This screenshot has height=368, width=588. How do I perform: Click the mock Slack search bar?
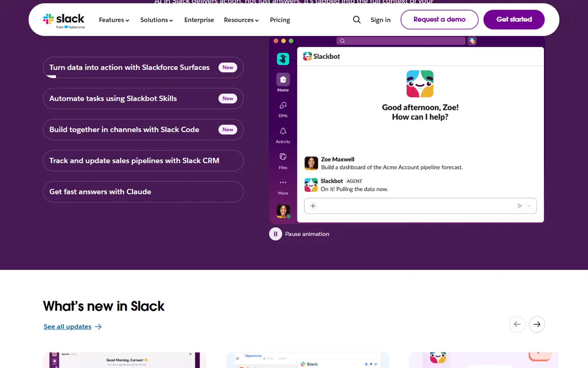(x=401, y=41)
